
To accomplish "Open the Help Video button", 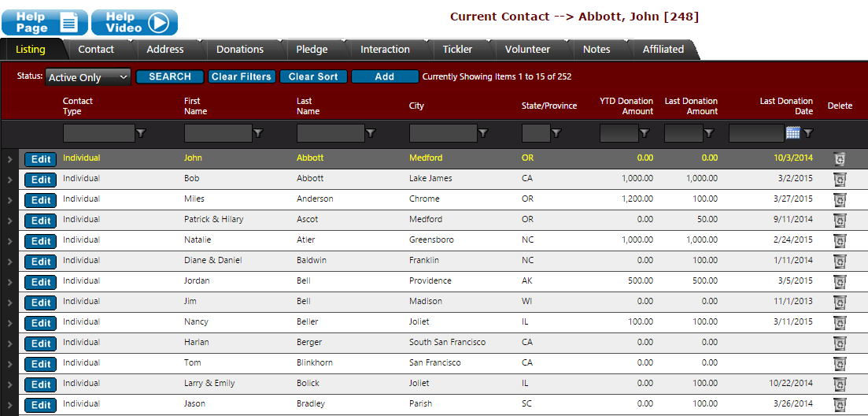I will point(134,22).
